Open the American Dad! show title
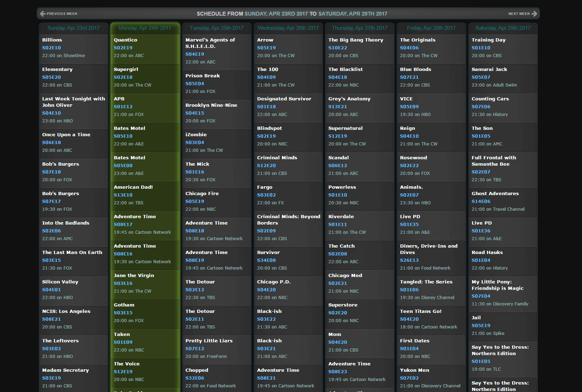582x392 pixels. click(x=133, y=187)
